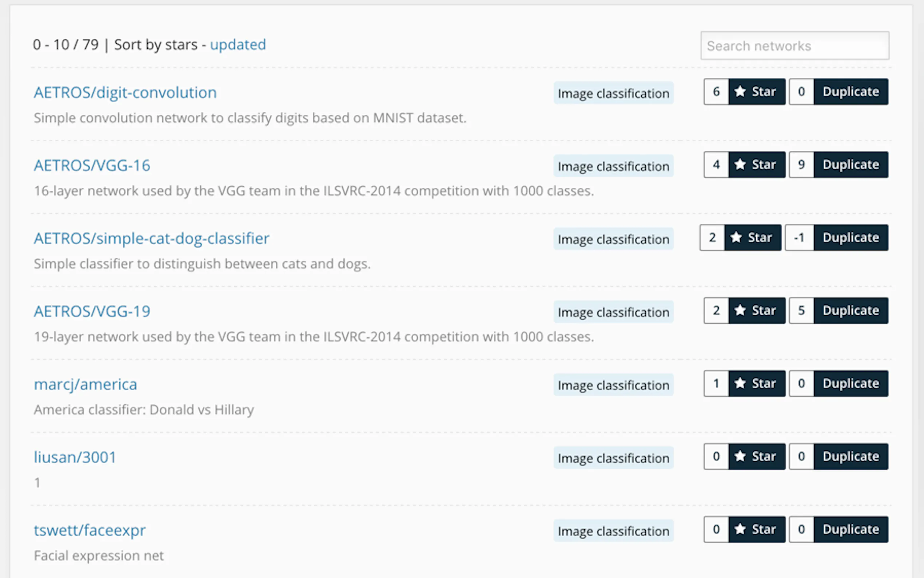Star the AETROS/VGG-19 network
The image size is (924, 578).
pyautogui.click(x=756, y=311)
